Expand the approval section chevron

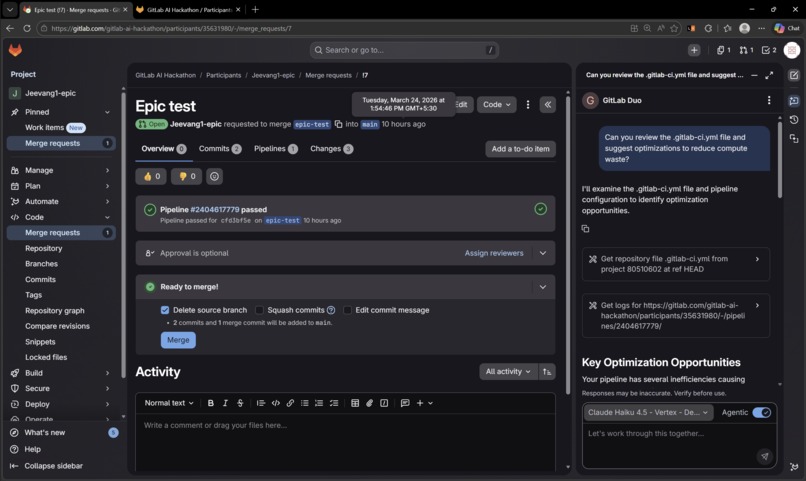[x=543, y=253]
